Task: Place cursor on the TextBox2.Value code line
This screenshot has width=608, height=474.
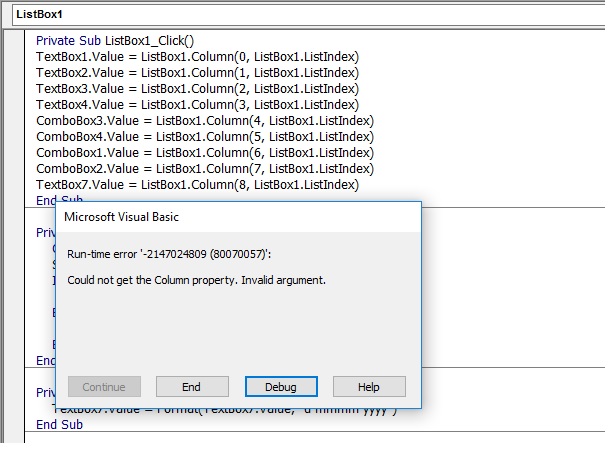Action: click(x=197, y=73)
